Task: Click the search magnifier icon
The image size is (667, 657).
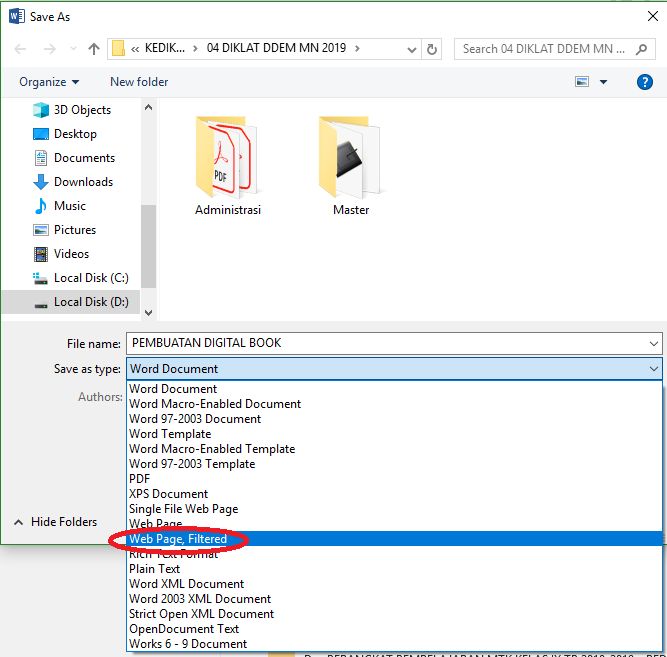Action: click(x=641, y=49)
